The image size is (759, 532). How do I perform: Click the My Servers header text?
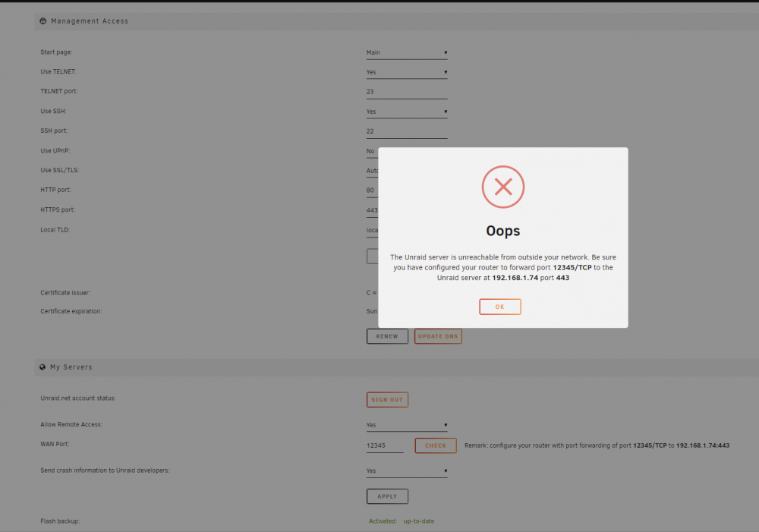tap(71, 367)
